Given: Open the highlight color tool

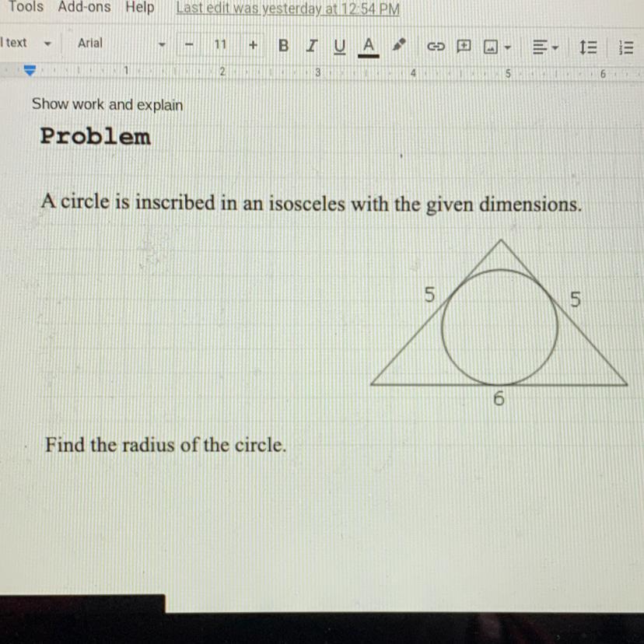Looking at the screenshot, I should [x=398, y=45].
